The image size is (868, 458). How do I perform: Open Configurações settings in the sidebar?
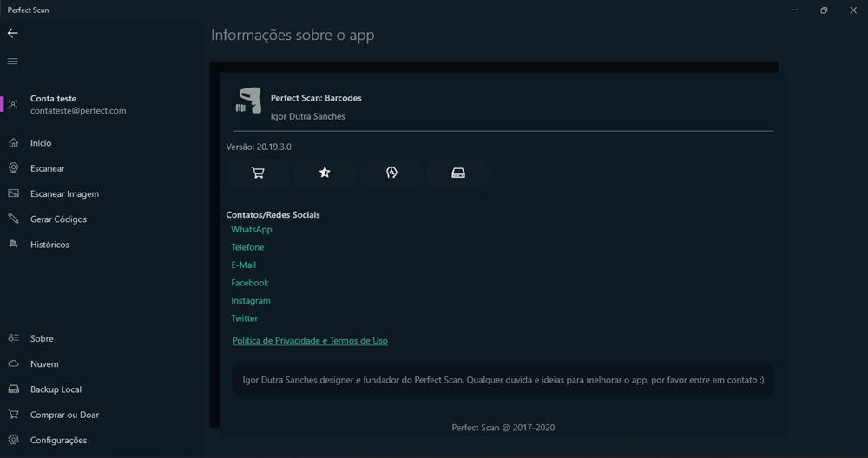point(102,441)
